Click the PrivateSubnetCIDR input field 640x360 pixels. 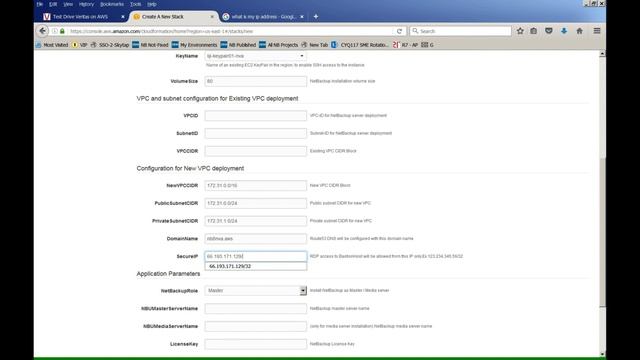[x=256, y=221]
